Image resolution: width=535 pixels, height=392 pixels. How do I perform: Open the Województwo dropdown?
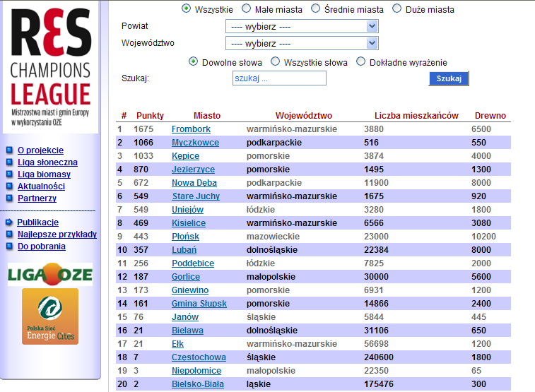302,43
